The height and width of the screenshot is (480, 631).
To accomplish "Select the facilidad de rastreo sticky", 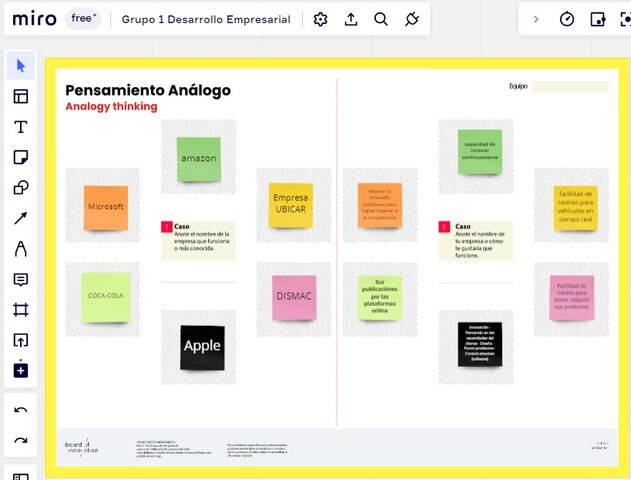I will 575,208.
